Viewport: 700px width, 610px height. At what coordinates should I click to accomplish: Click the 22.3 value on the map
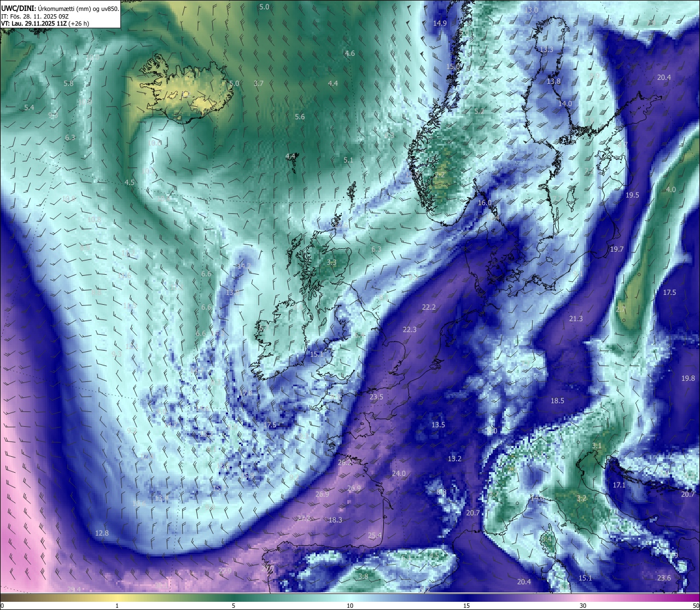[x=410, y=330]
